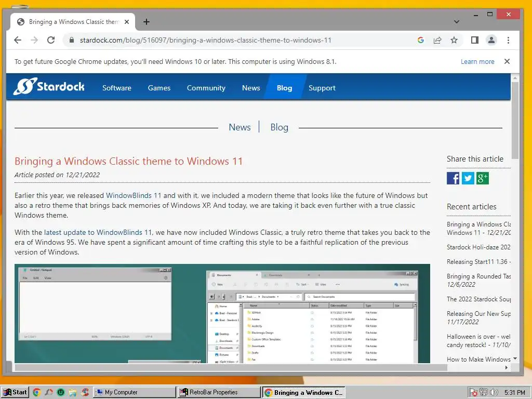532x399 pixels.
Task: Click the scroll-down arrow of the vertical scrollbar
Action: pyautogui.click(x=515, y=358)
